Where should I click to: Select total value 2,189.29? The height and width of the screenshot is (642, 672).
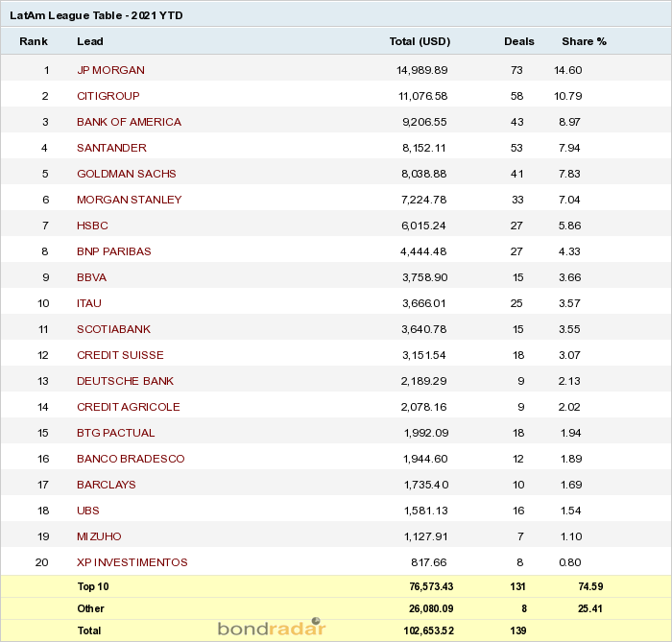pos(424,381)
